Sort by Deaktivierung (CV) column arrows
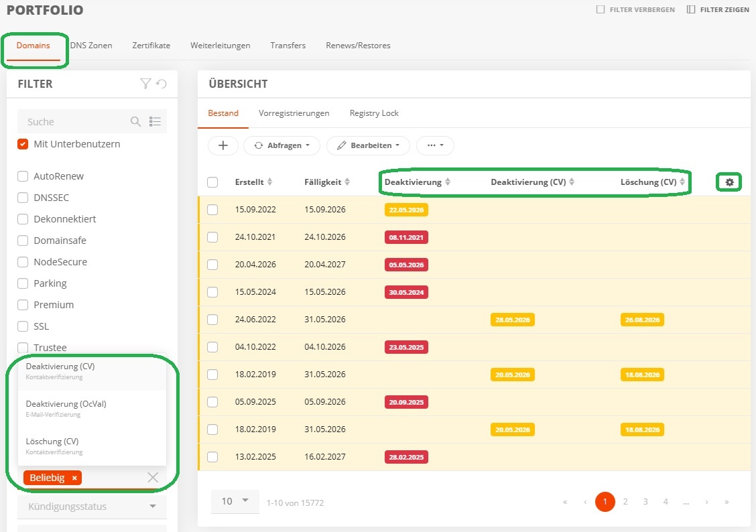The width and height of the screenshot is (756, 532). tap(571, 182)
